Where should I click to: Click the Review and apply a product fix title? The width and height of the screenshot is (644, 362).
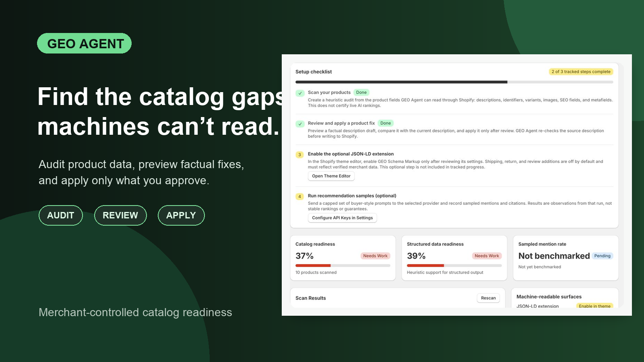341,123
